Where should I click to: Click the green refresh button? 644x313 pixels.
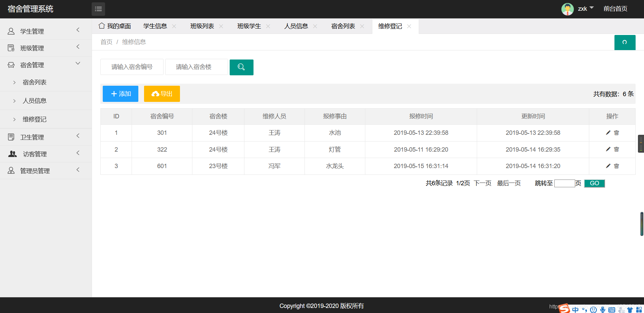tap(625, 42)
